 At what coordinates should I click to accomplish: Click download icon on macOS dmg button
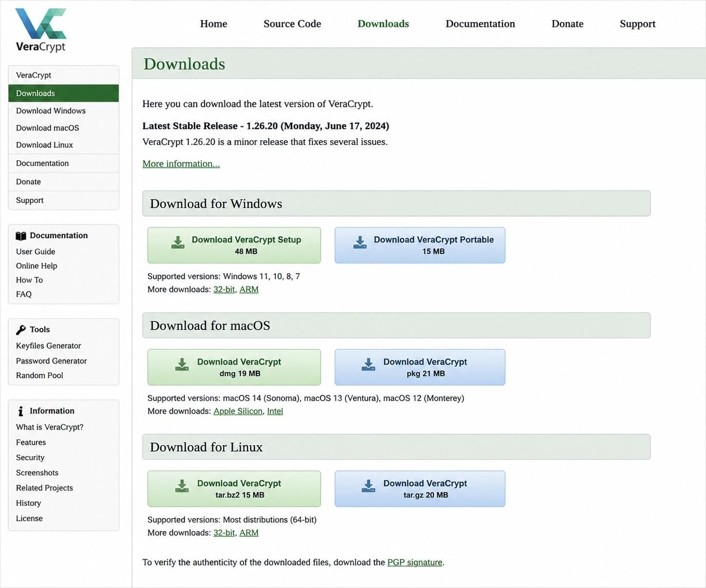(x=182, y=365)
